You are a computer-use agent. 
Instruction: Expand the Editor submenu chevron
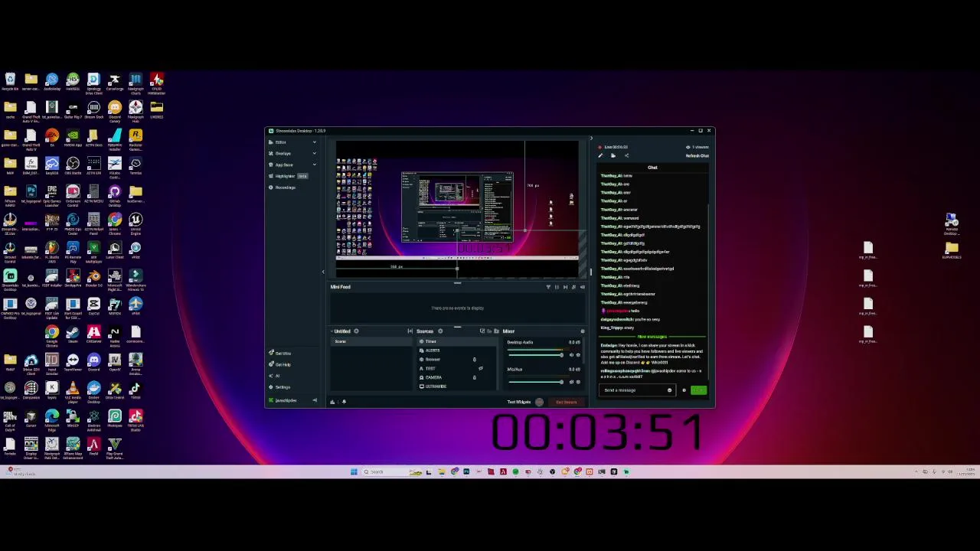click(x=314, y=142)
